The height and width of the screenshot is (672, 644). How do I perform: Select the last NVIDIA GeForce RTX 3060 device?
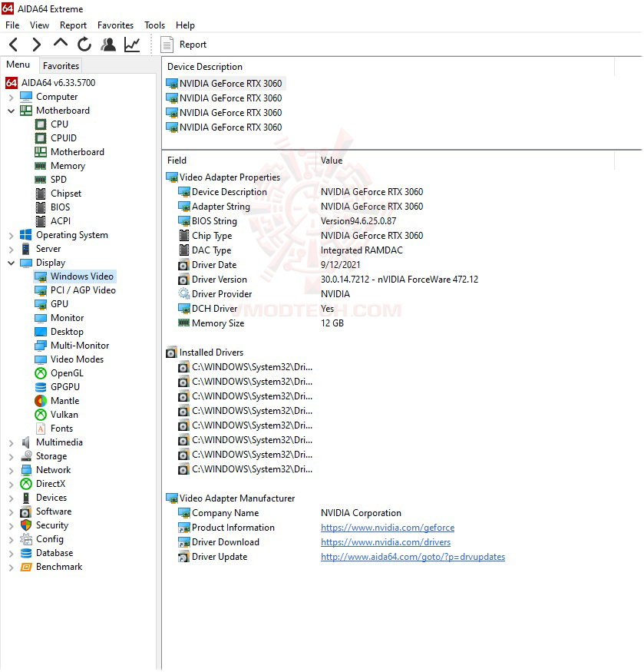tap(226, 127)
